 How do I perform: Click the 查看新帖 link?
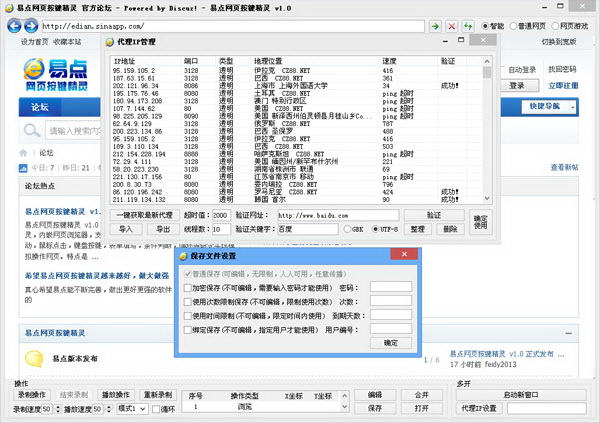pyautogui.click(x=564, y=167)
